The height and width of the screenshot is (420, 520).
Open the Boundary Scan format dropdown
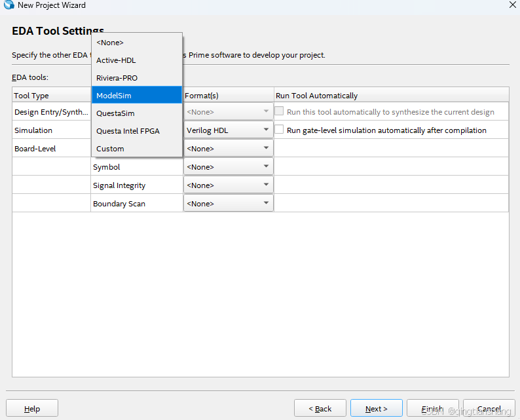click(228, 203)
